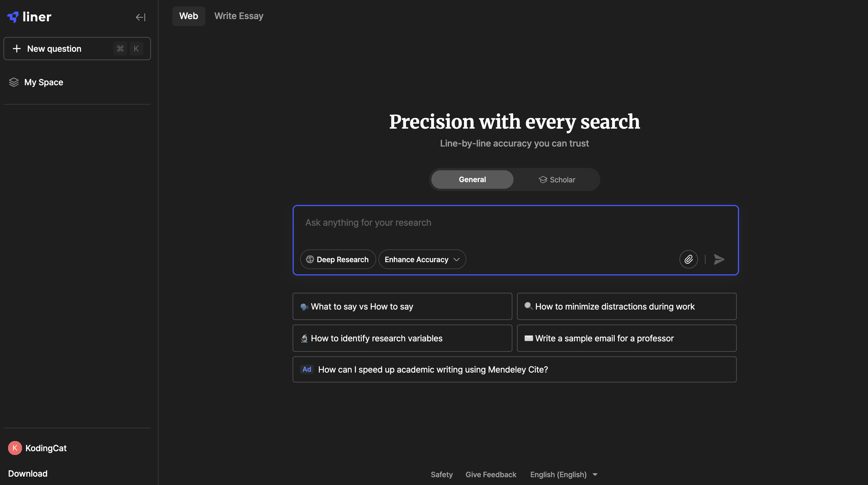Expand the Enhance Accuracy dropdown
Viewport: 868px width, 485px height.
[x=422, y=259]
